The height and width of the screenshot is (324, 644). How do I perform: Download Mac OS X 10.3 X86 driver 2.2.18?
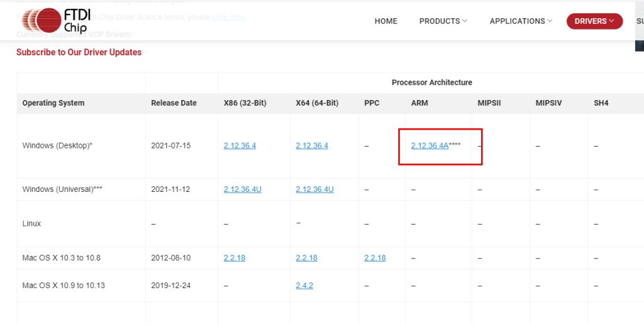pyautogui.click(x=234, y=258)
